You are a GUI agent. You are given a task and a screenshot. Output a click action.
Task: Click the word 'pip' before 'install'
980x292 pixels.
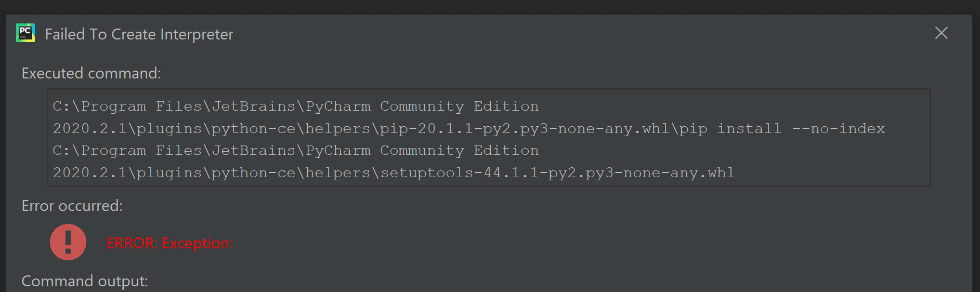tap(693, 129)
